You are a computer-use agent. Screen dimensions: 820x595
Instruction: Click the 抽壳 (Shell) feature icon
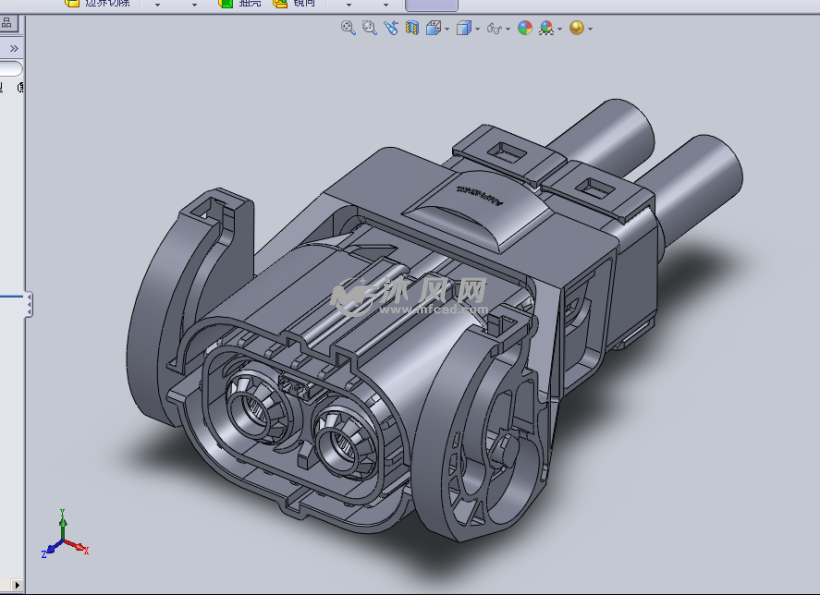[x=225, y=3]
